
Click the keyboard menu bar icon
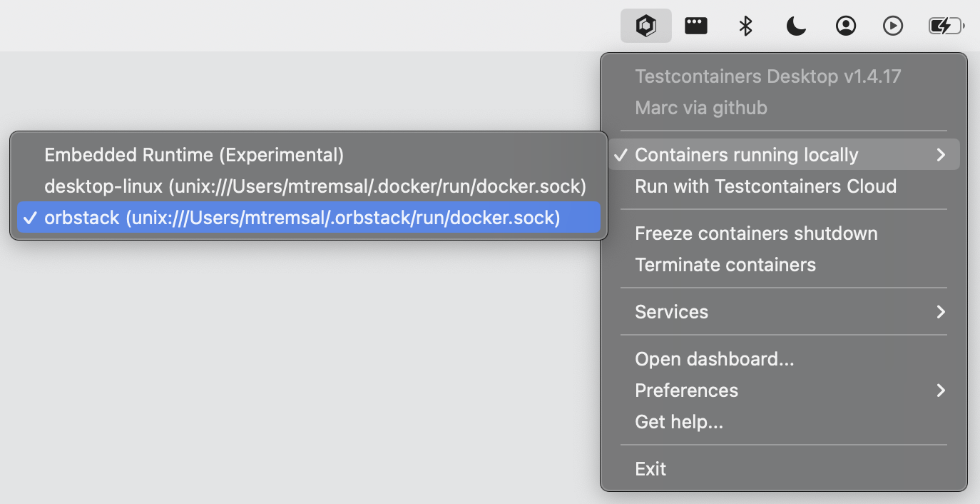(695, 25)
